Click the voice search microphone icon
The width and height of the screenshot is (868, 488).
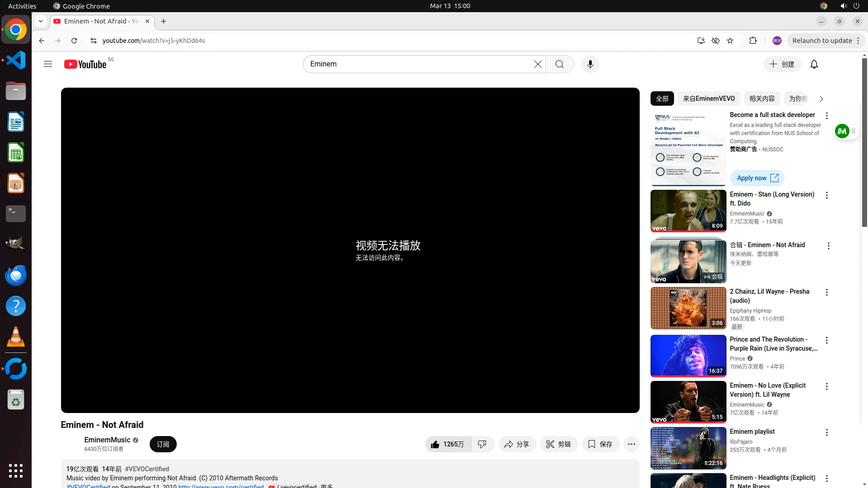pos(590,64)
